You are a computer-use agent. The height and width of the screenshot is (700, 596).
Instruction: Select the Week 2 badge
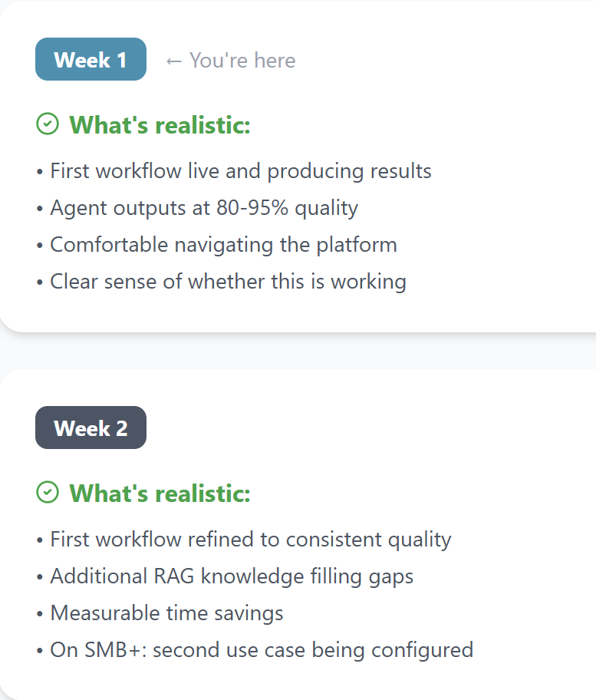point(91,428)
